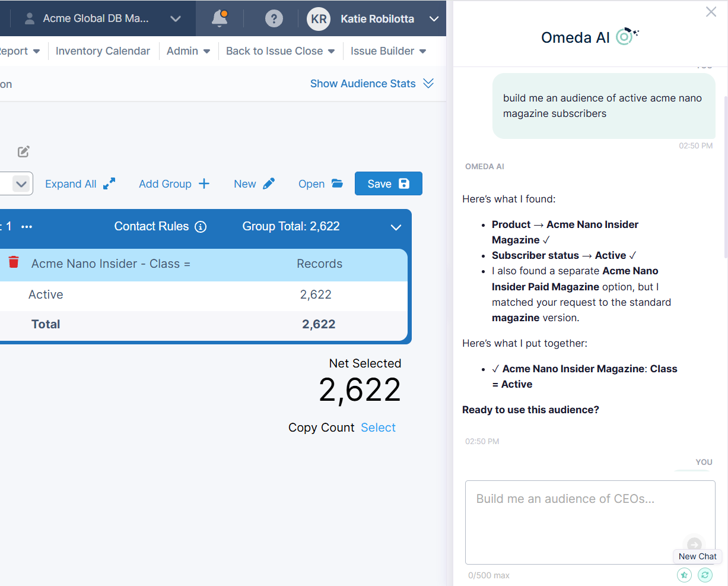Click the Acme Nano Insider - Class = header
Image resolution: width=728 pixels, height=586 pixels.
coord(111,264)
